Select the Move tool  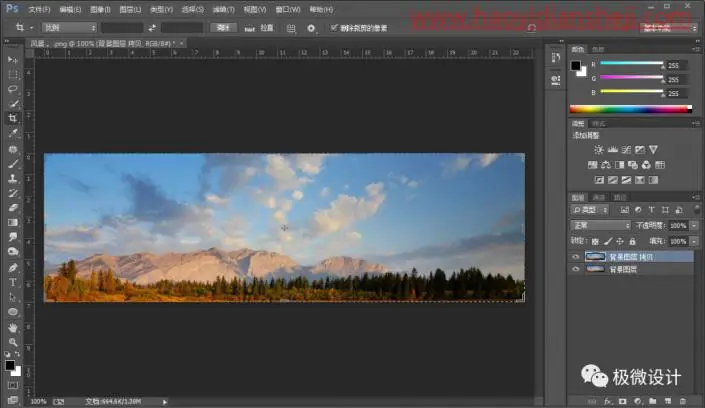click(13, 59)
